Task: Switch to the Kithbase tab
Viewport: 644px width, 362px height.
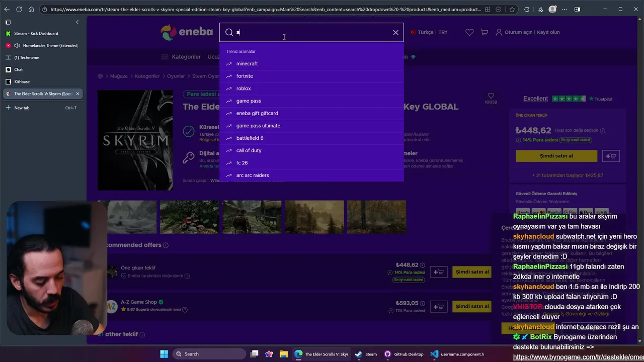Action: pos(42,81)
